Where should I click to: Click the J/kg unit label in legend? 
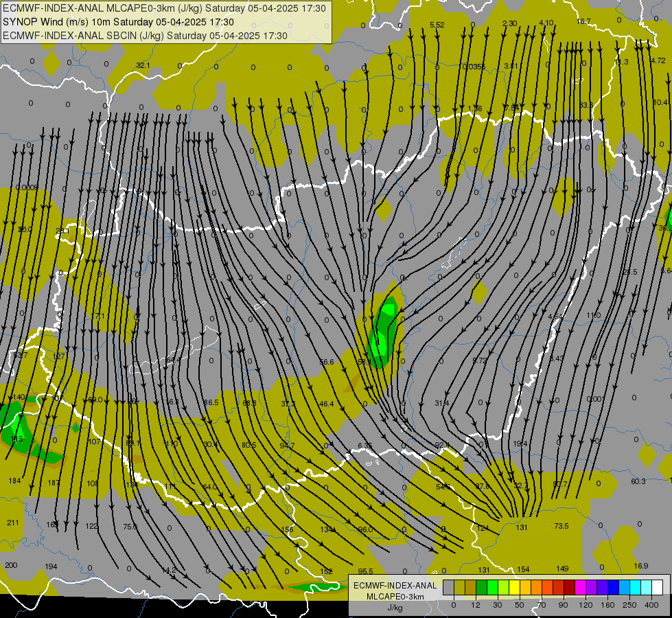click(x=395, y=608)
